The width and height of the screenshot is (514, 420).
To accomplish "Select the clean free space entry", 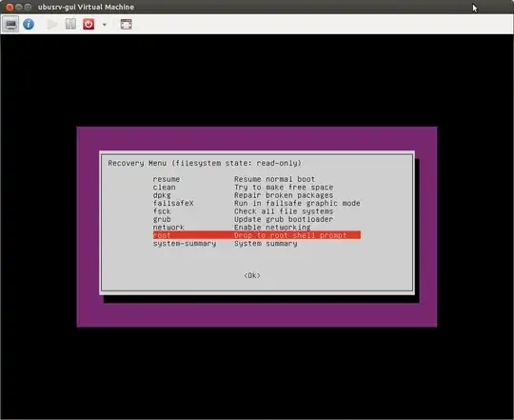I will [257, 188].
